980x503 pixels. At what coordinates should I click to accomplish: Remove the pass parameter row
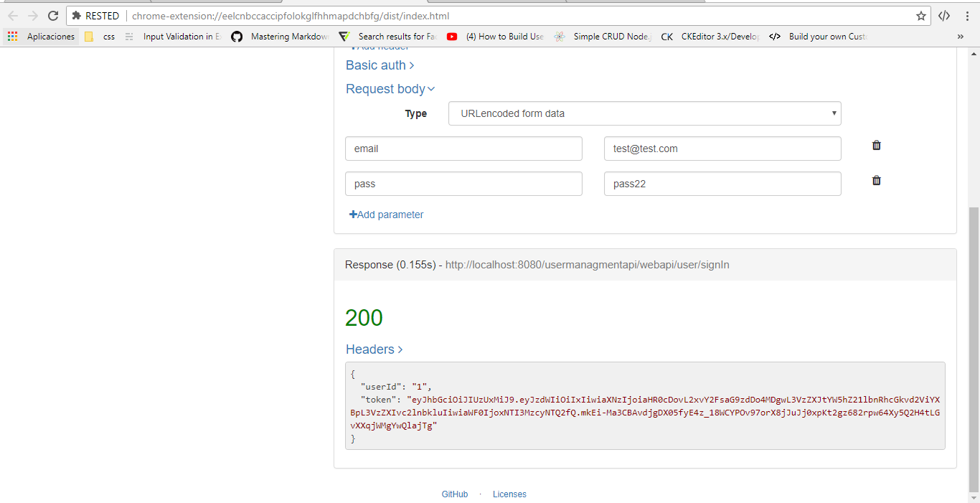(876, 180)
